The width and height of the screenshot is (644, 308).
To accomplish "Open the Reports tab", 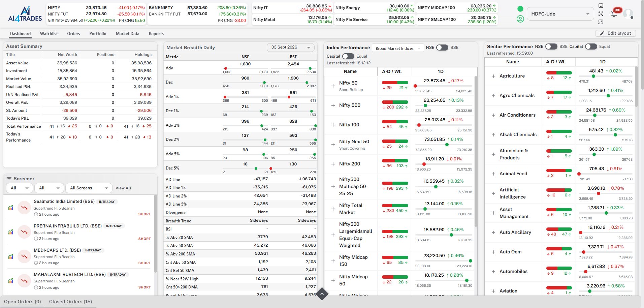I will [x=156, y=34].
